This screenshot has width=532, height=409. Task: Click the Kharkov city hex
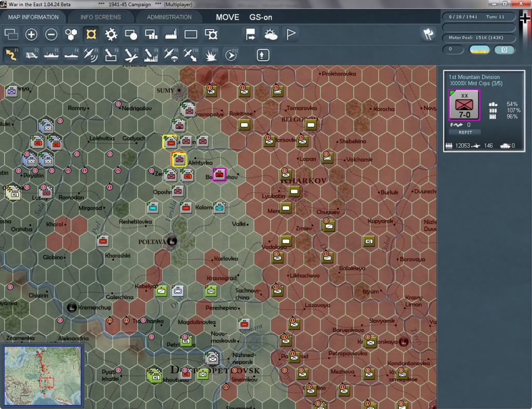(295, 192)
